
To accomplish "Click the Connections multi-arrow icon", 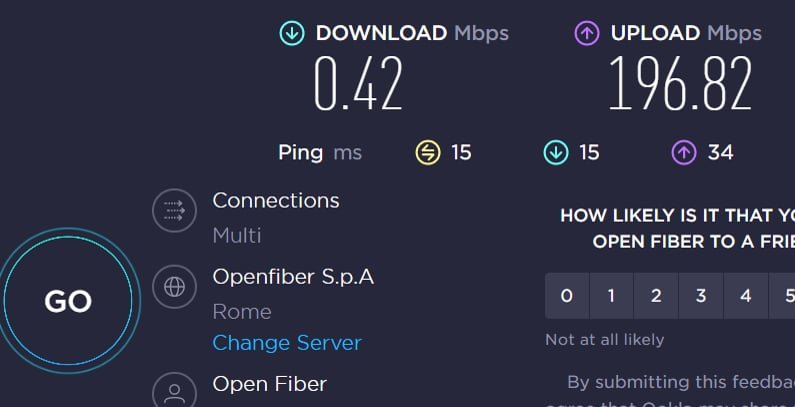I will [175, 210].
